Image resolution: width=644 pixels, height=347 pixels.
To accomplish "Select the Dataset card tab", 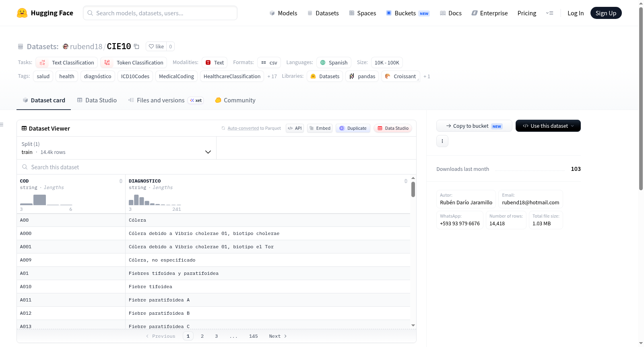I will click(44, 100).
